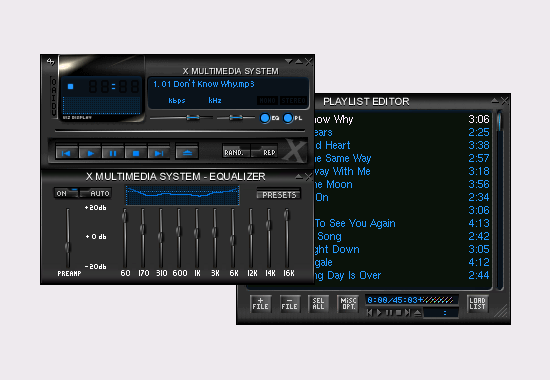The width and height of the screenshot is (550, 380).
Task: Click playlist mini Pause icon
Action: point(389,312)
